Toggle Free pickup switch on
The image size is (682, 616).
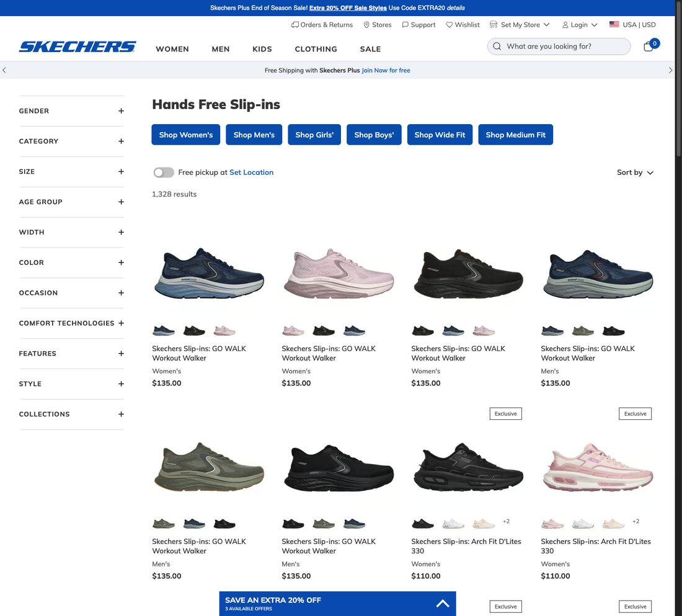coord(164,172)
